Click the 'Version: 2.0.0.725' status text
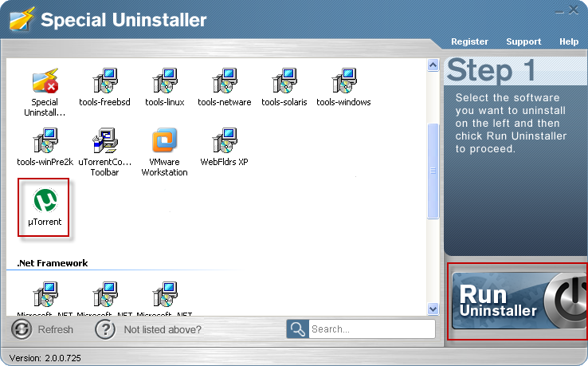Viewport: 588px width, 366px height. tap(45, 358)
